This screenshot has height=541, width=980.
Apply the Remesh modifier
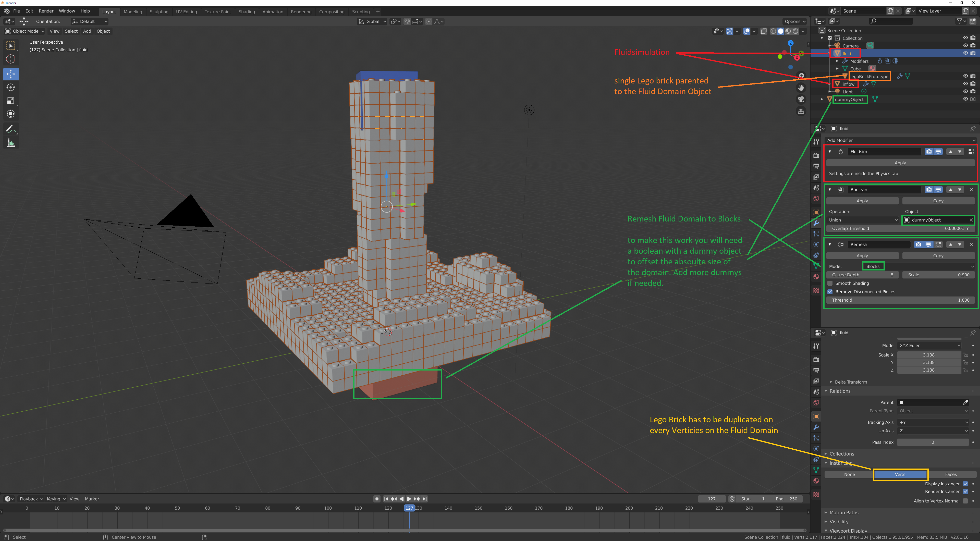pyautogui.click(x=862, y=256)
